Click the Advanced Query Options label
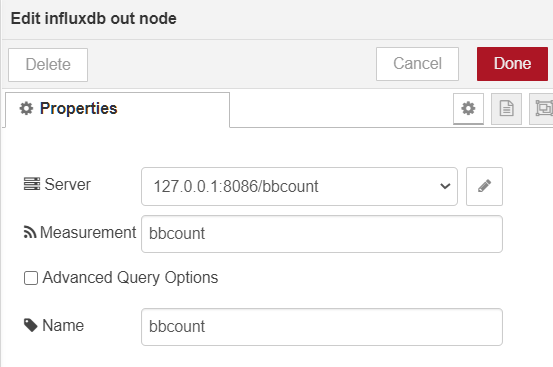This screenshot has height=367, width=553. [130, 277]
